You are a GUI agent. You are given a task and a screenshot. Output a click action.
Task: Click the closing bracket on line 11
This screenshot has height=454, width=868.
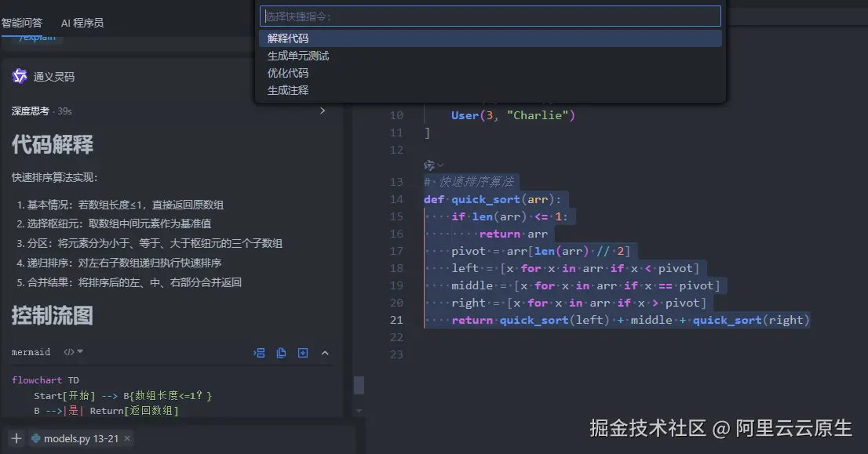(427, 133)
